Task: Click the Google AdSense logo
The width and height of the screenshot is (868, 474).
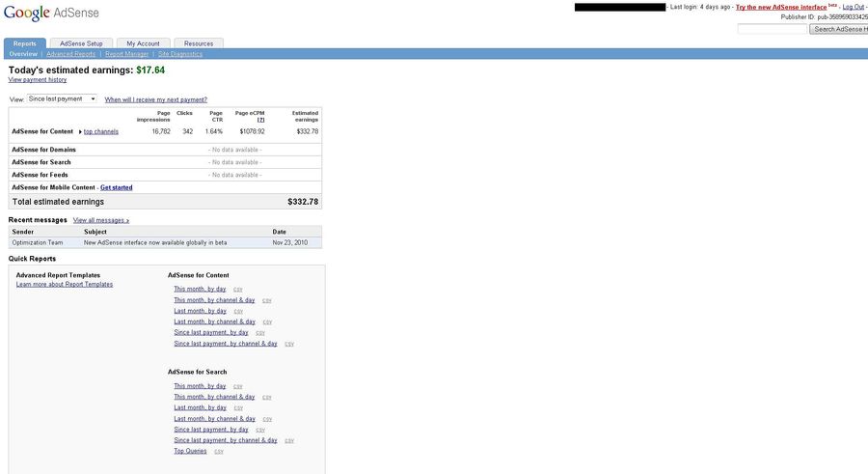Action: click(x=51, y=13)
